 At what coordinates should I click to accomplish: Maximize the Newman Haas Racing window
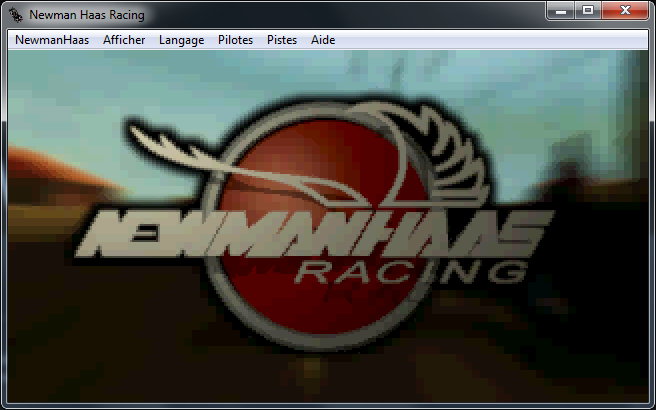coord(588,10)
